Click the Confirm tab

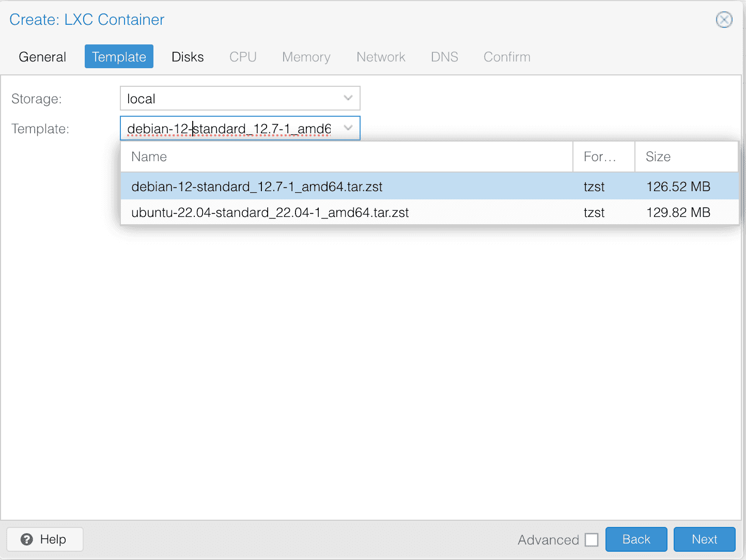pos(507,57)
